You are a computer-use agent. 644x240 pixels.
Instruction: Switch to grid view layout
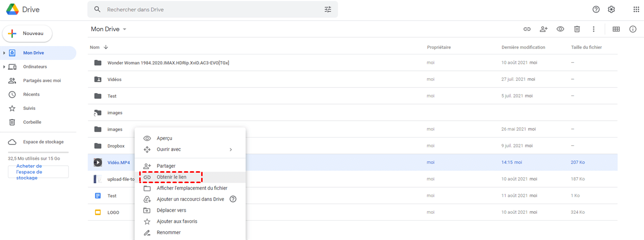pos(616,29)
